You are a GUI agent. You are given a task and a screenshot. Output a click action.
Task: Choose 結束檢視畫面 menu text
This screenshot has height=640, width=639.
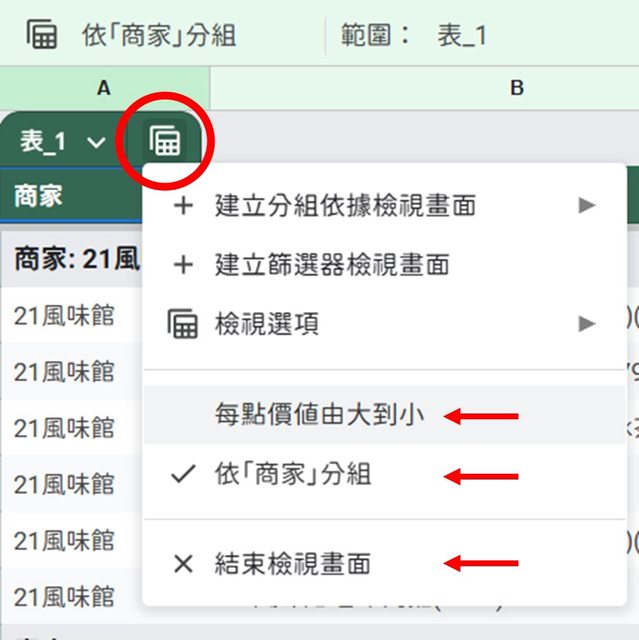pos(293,564)
